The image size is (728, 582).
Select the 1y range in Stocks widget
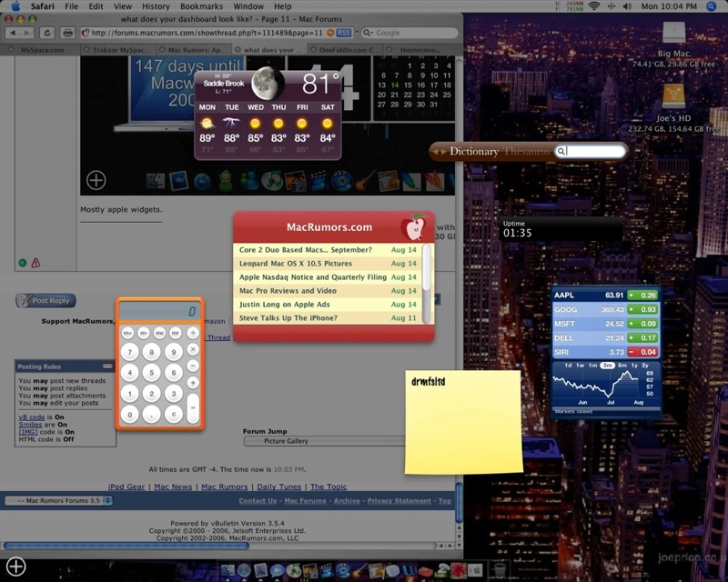coord(634,366)
